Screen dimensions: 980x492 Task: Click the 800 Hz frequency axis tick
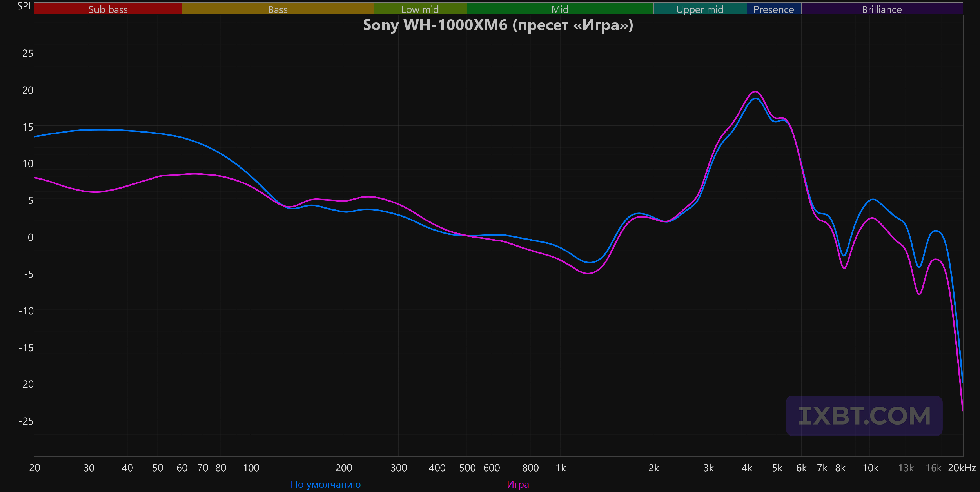coord(530,468)
